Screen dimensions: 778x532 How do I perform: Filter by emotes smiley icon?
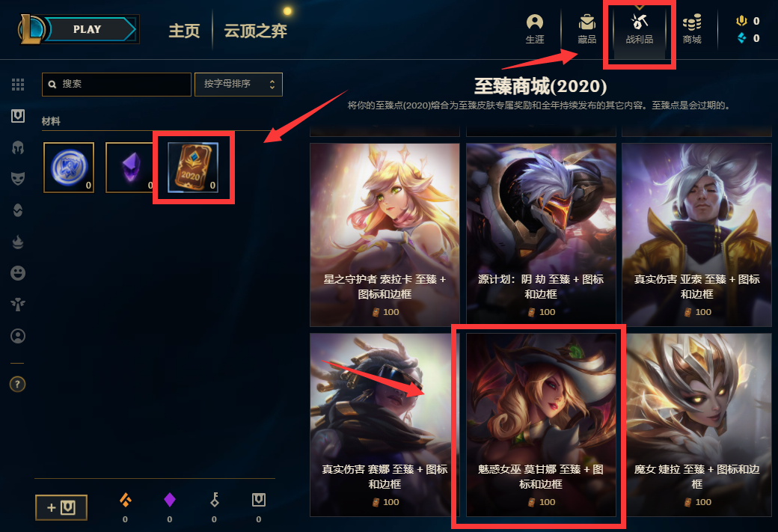point(18,273)
